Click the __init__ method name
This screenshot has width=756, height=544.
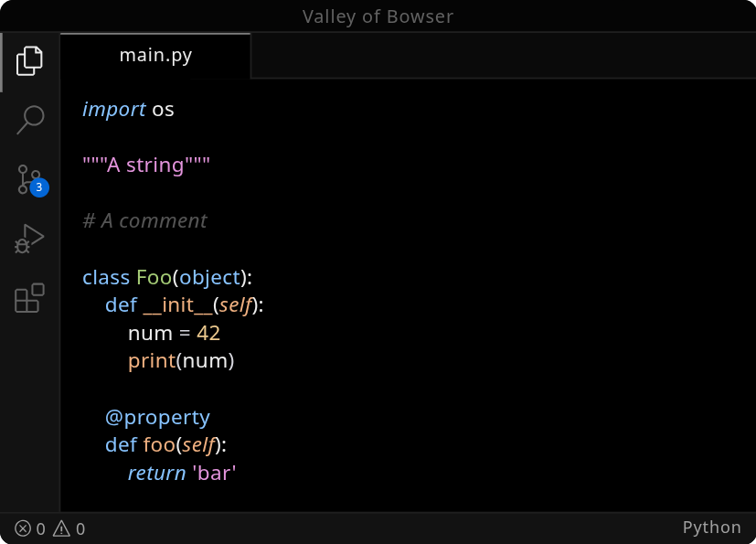(x=177, y=304)
